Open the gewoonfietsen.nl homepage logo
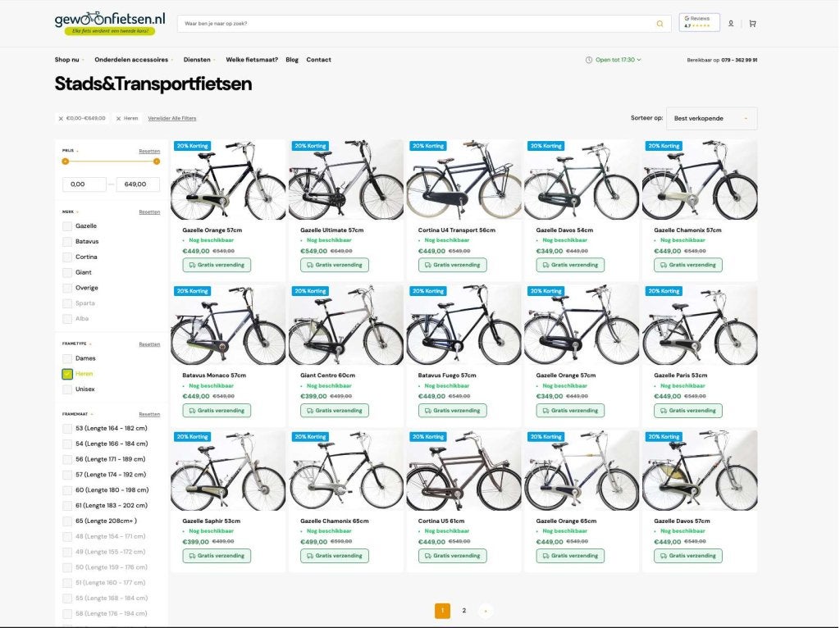This screenshot has height=628, width=840. point(110,23)
